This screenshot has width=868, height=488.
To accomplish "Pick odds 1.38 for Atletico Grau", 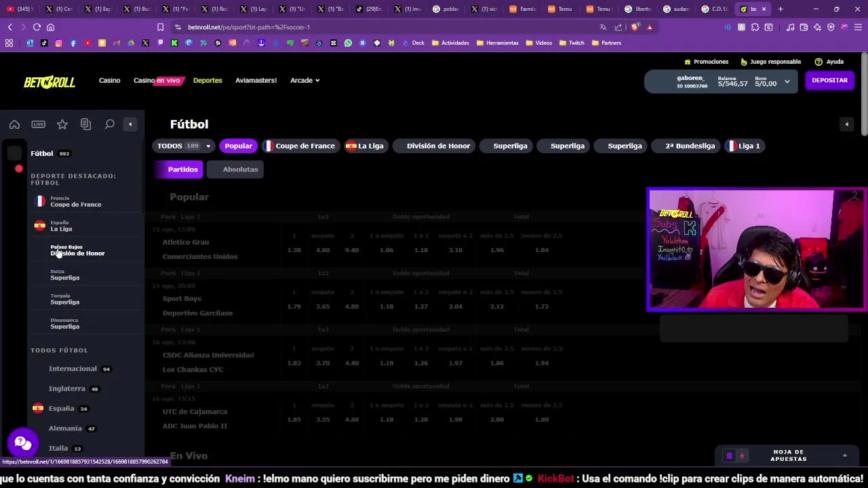I will tap(294, 250).
